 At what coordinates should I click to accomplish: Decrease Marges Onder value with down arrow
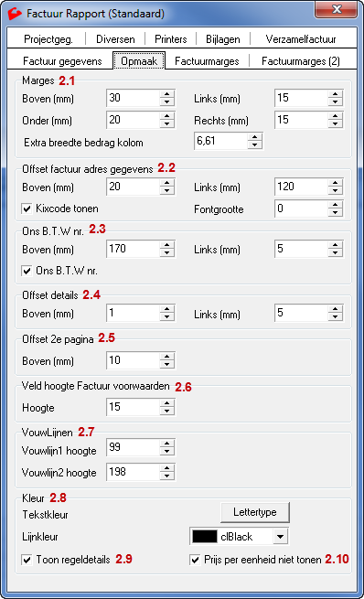(x=167, y=123)
